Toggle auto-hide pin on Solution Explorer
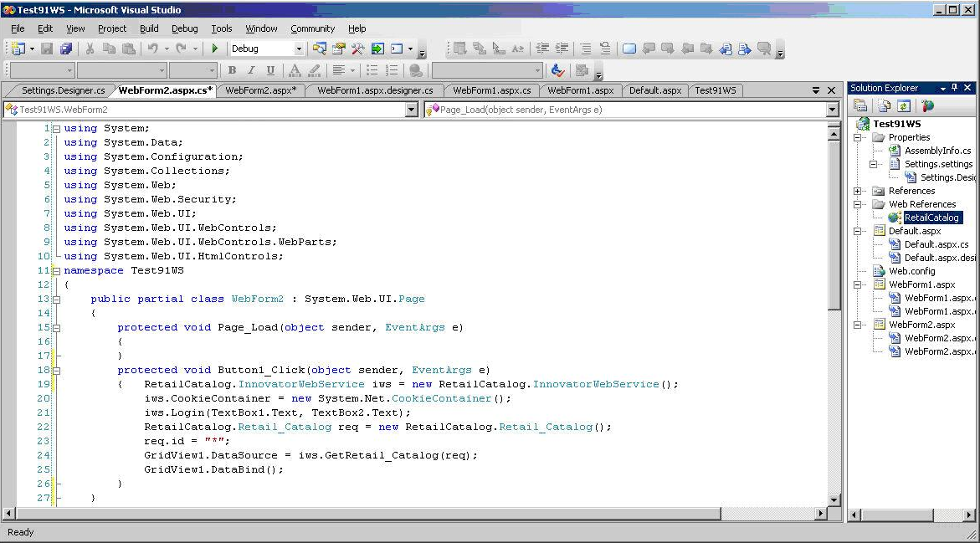Image resolution: width=980 pixels, height=543 pixels. click(x=954, y=88)
